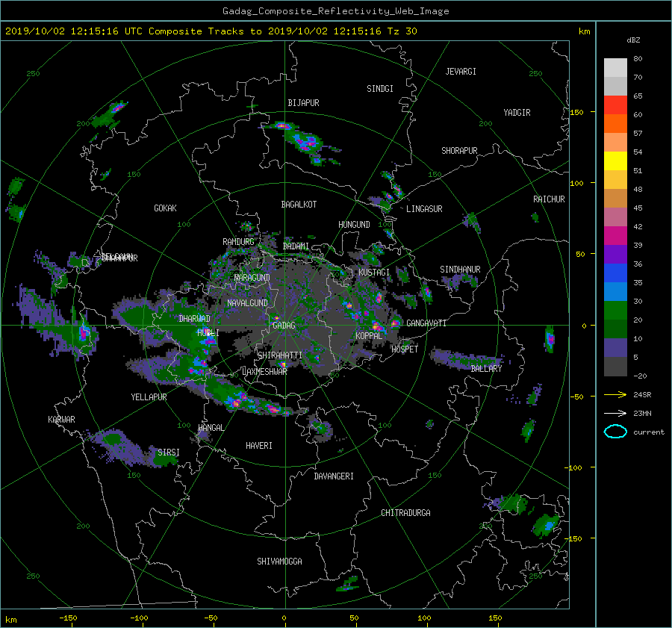The height and width of the screenshot is (628, 672).
Task: Click the SHORAPUR city label
Action: click(x=459, y=151)
